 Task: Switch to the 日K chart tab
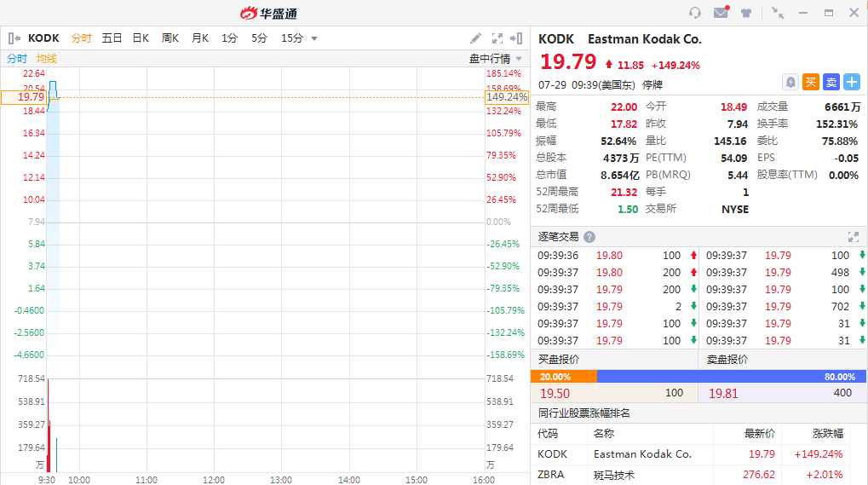point(141,38)
